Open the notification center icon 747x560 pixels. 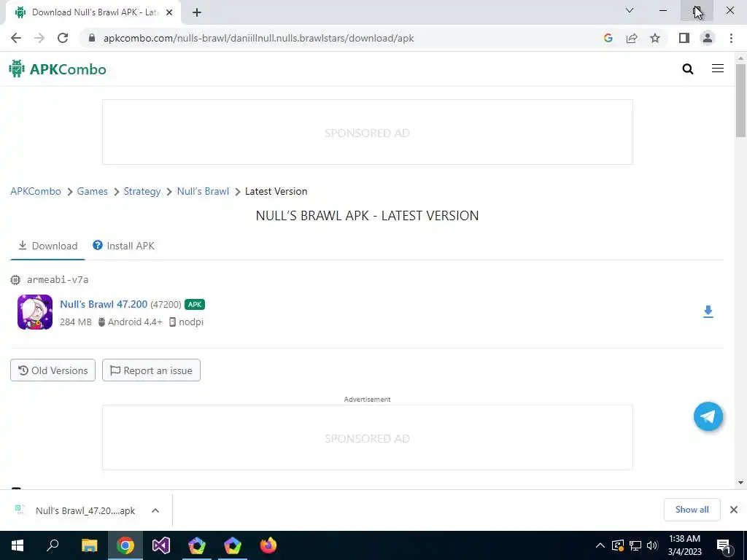pos(724,546)
